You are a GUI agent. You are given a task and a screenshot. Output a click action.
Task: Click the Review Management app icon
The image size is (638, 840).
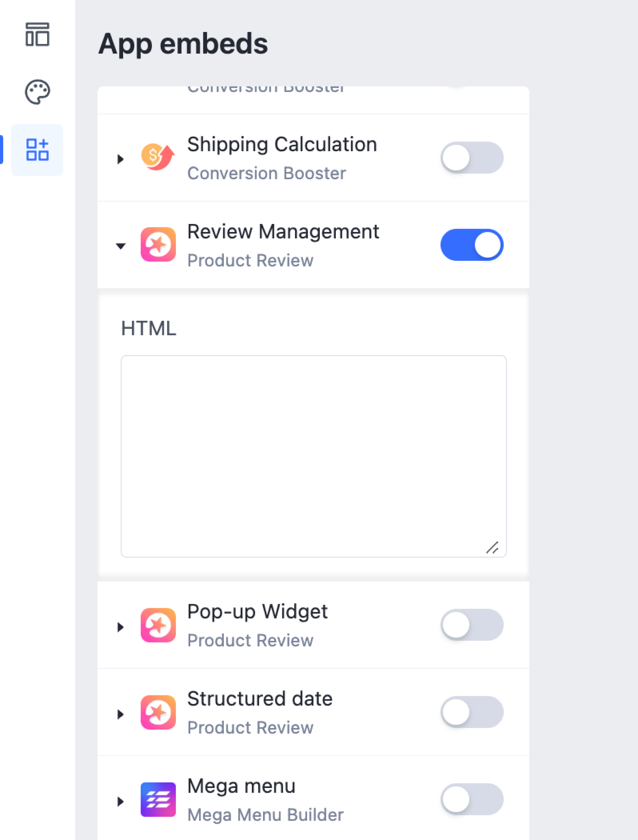[158, 245]
